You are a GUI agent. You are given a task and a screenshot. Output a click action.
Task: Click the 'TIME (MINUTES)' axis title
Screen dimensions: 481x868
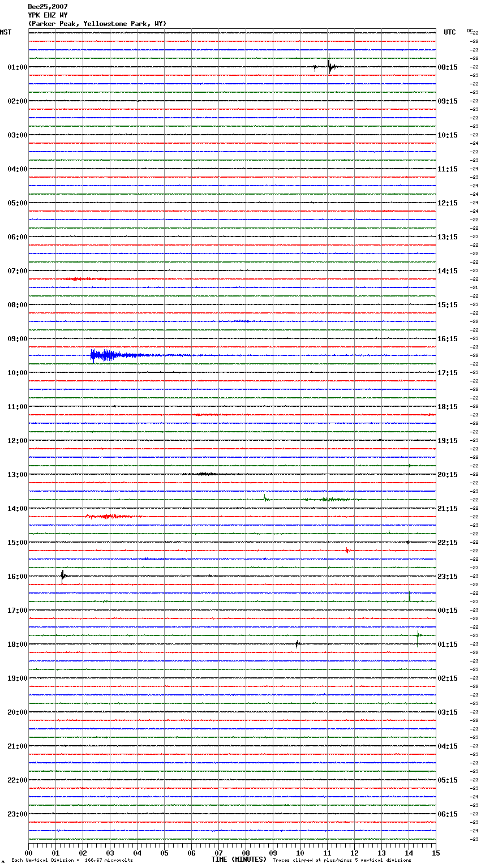coord(239,860)
